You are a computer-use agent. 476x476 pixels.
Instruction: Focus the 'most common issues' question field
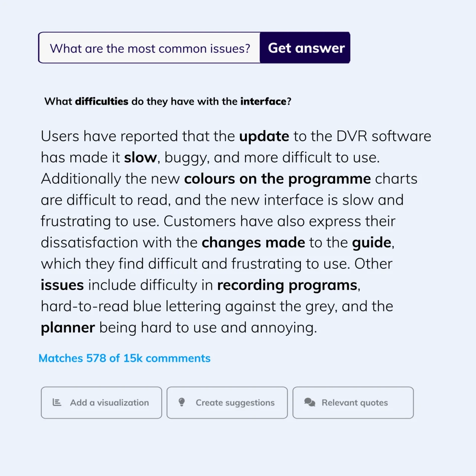(x=150, y=48)
